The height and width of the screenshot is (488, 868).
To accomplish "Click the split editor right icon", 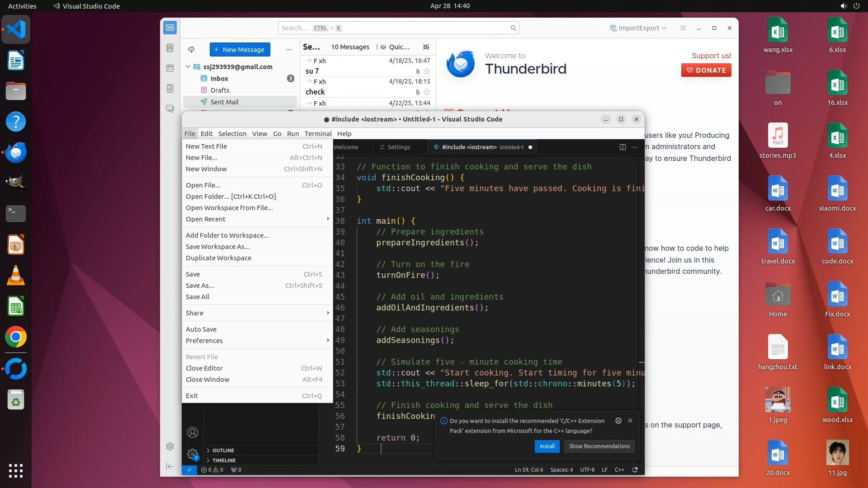I will 623,147.
